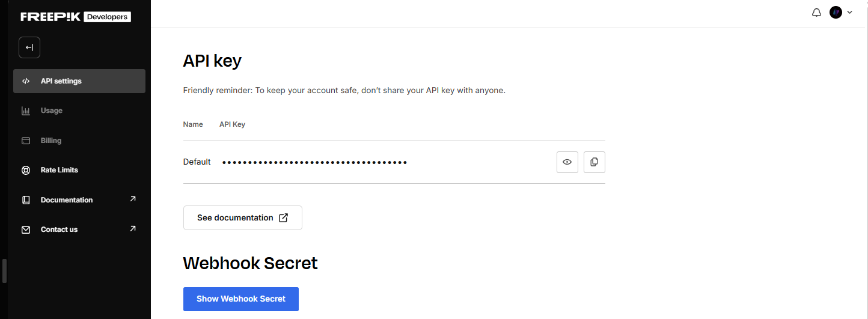This screenshot has width=868, height=319.
Task: Click the Documentation book icon
Action: coord(26,200)
